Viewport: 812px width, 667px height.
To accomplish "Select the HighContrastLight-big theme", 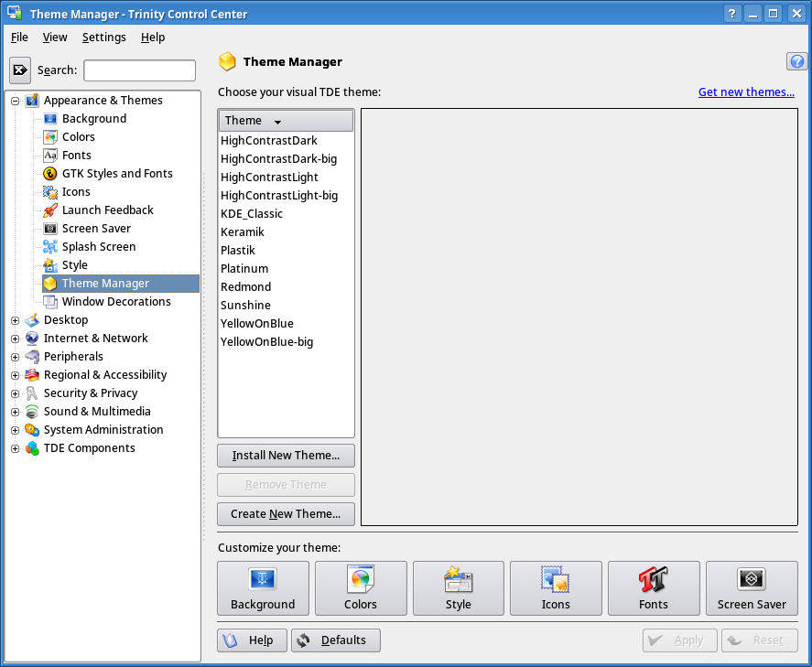I will pos(286,196).
